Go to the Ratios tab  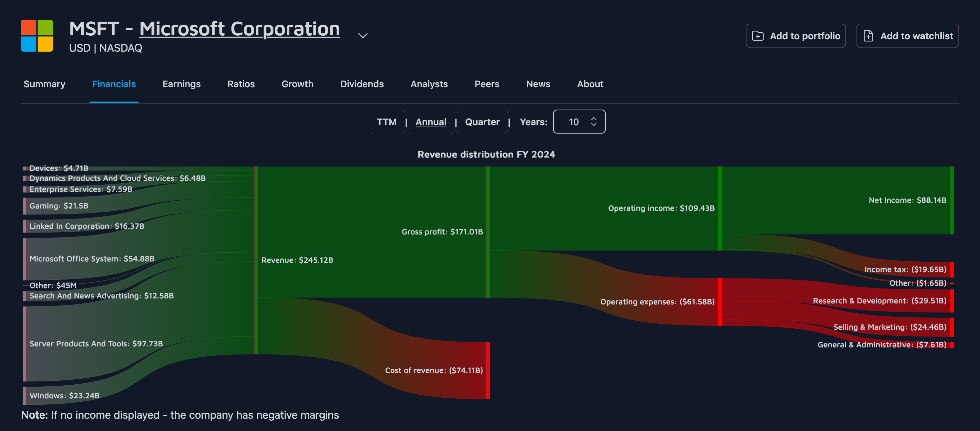[x=241, y=84]
